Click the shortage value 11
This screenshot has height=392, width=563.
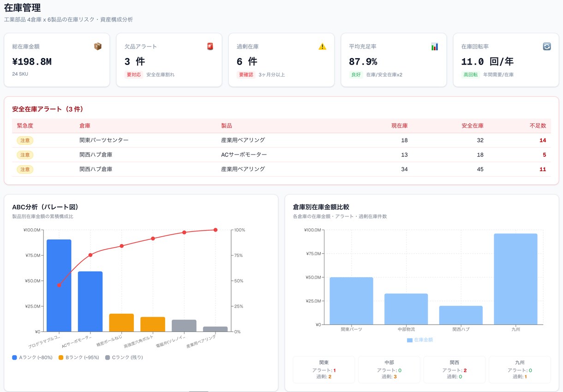(x=543, y=169)
